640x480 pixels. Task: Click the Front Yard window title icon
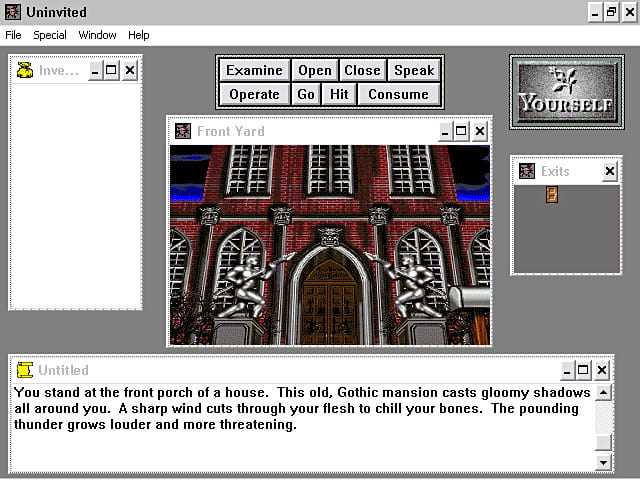(x=182, y=131)
